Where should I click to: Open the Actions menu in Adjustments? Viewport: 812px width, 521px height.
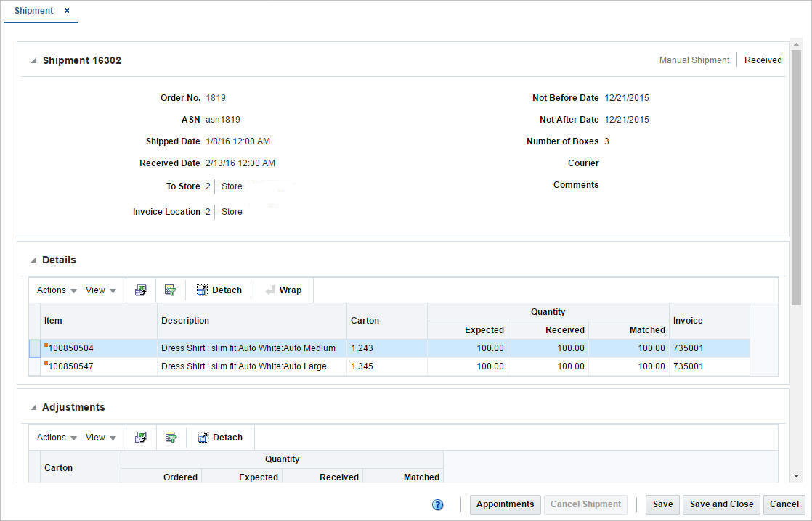pos(57,438)
